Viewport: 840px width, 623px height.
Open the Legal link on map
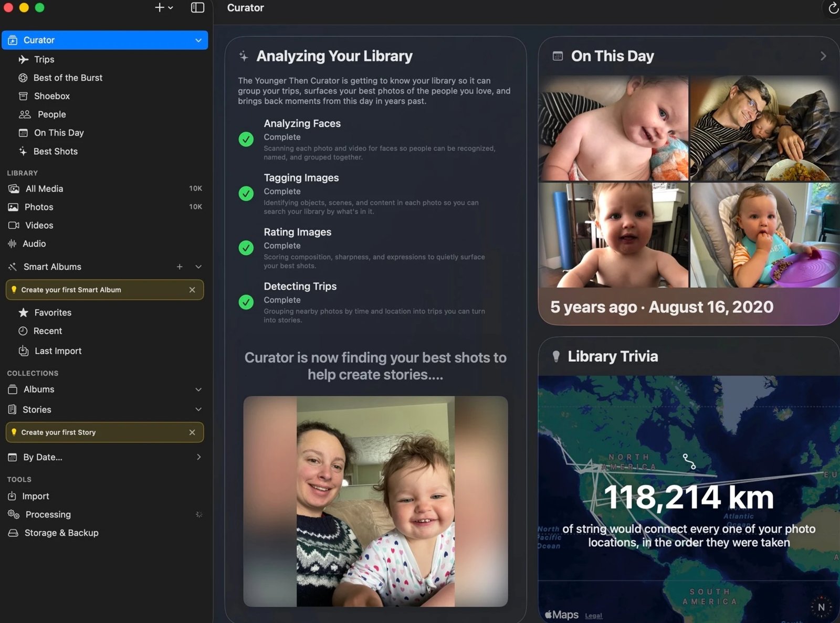(593, 616)
